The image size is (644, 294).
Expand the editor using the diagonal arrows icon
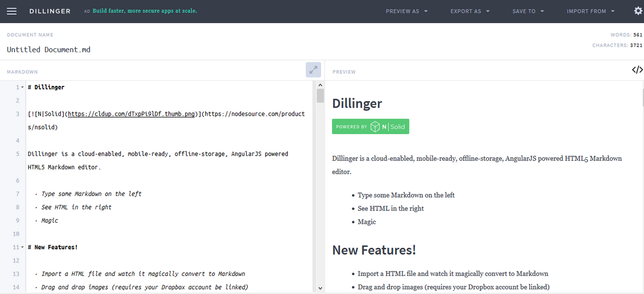tap(313, 70)
